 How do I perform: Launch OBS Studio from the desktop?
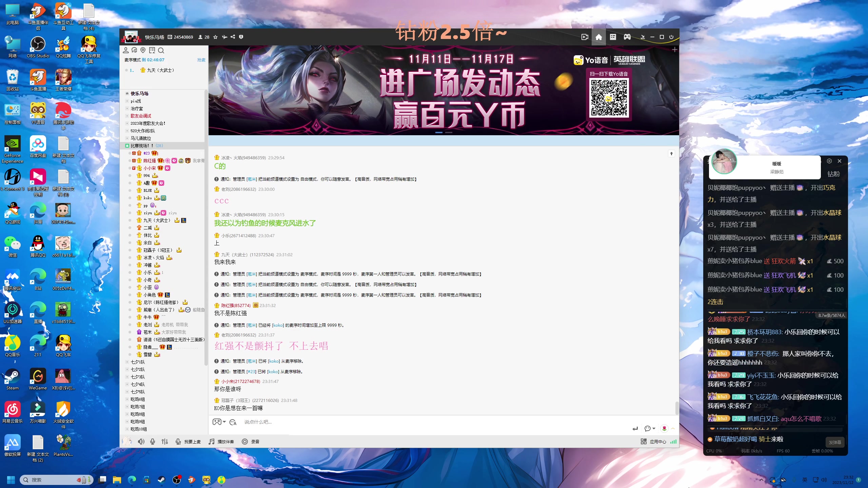[38, 44]
